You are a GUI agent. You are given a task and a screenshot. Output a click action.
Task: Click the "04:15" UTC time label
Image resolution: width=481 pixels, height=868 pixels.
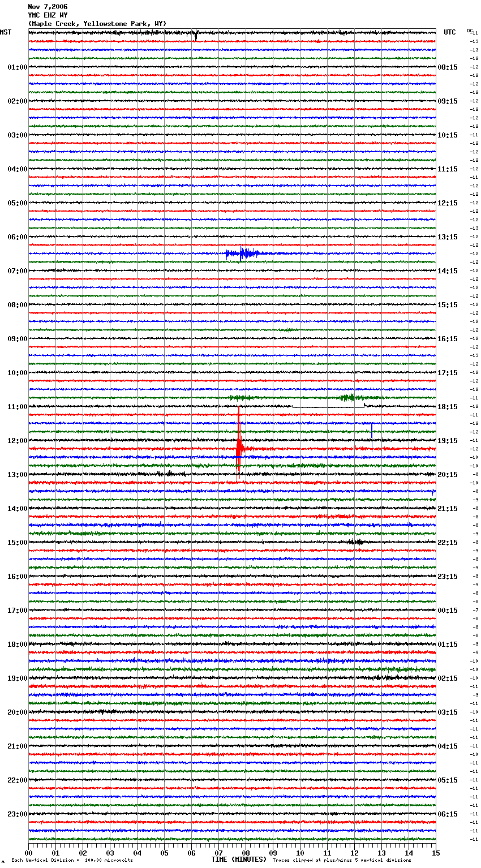pyautogui.click(x=448, y=746)
